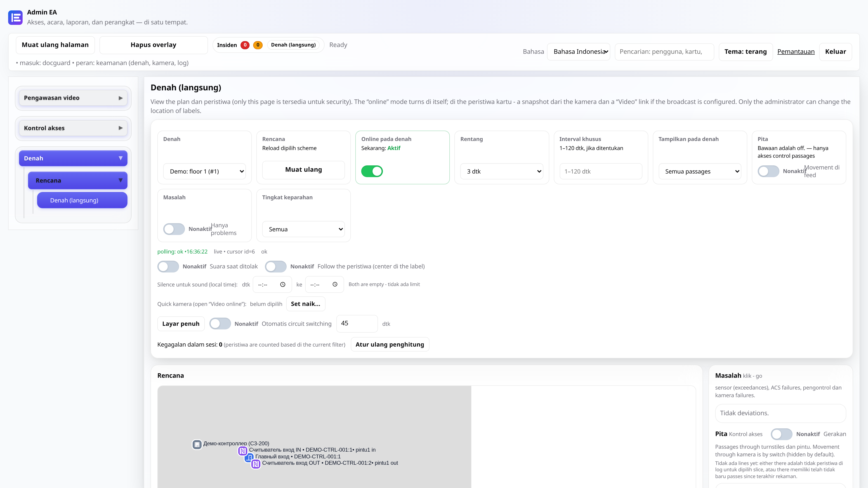Turn on Suara saat ditolak toggle
868x488 pixels.
click(x=168, y=266)
